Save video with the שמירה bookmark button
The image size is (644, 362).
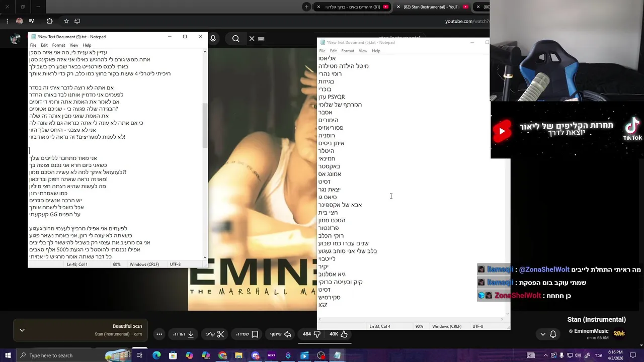pos(247,334)
